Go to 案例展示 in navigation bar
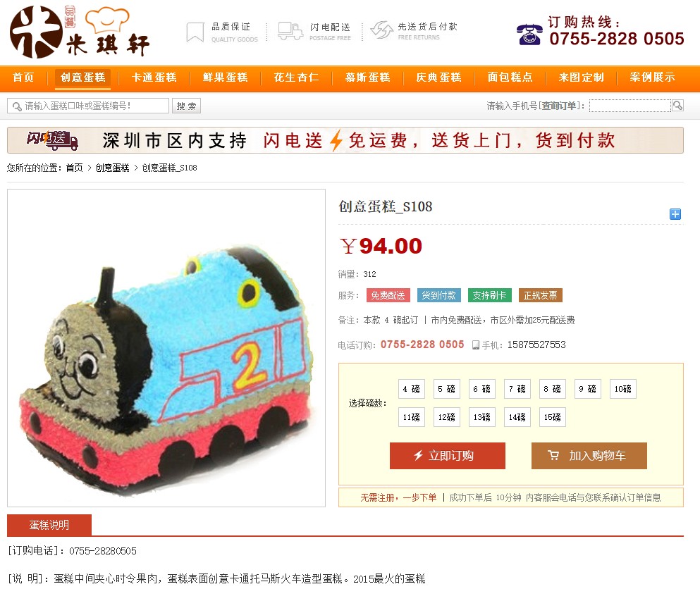 (x=652, y=77)
